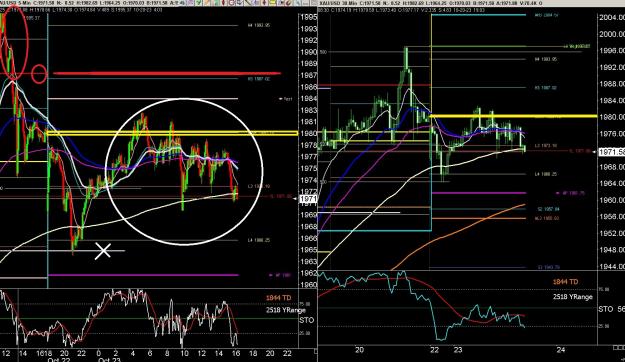Select the purple horizontal line at the bottom of the left chart
Screen dimensions: 625x362
(143, 275)
